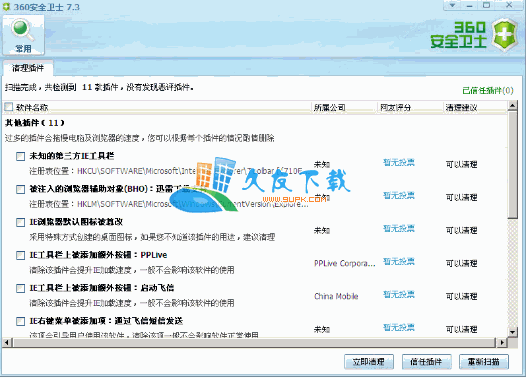Image resolution: width=526 pixels, height=378 pixels.
Task: Select the HKCU registry path text
Action: point(190,171)
